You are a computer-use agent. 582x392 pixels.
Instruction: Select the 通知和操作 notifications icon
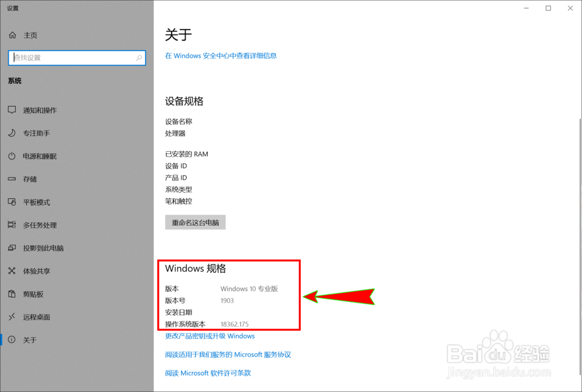click(13, 110)
